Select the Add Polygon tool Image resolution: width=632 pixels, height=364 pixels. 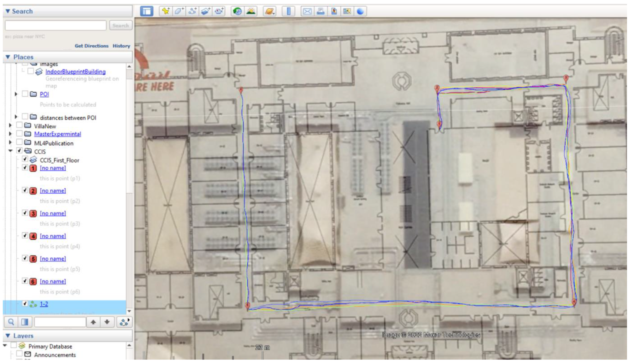(x=179, y=11)
